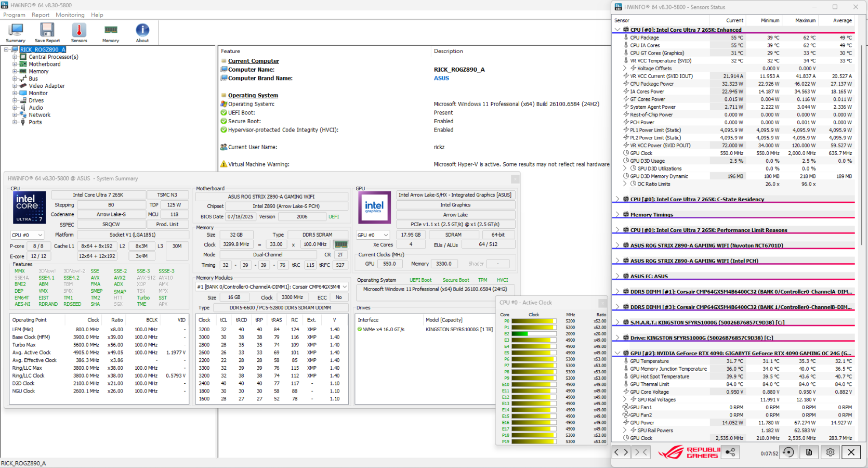Reset sensor min/max with the clock icon
This screenshot has width=868, height=468.
coord(788,452)
